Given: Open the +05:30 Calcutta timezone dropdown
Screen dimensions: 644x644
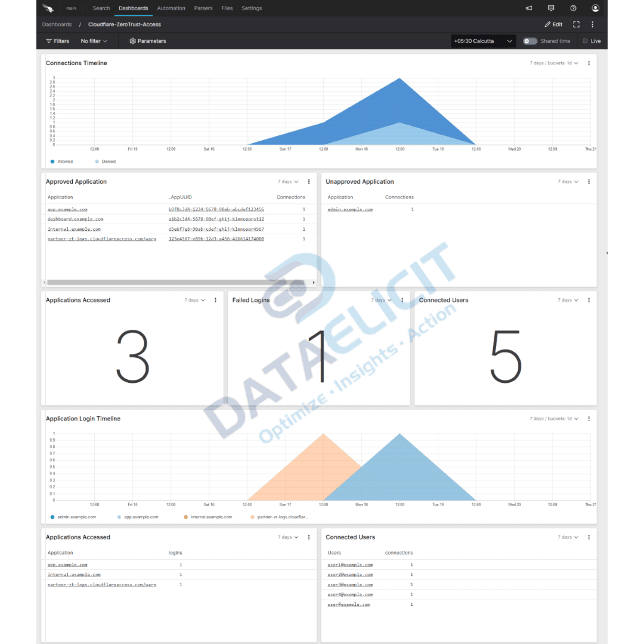Looking at the screenshot, I should [x=482, y=41].
